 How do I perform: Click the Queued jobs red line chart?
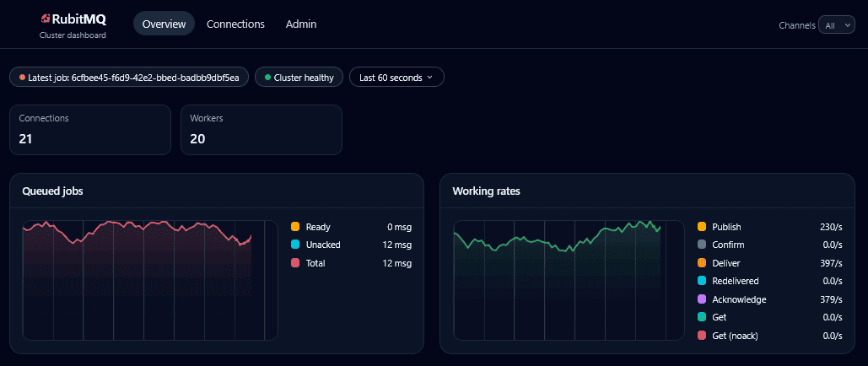pyautogui.click(x=150, y=280)
